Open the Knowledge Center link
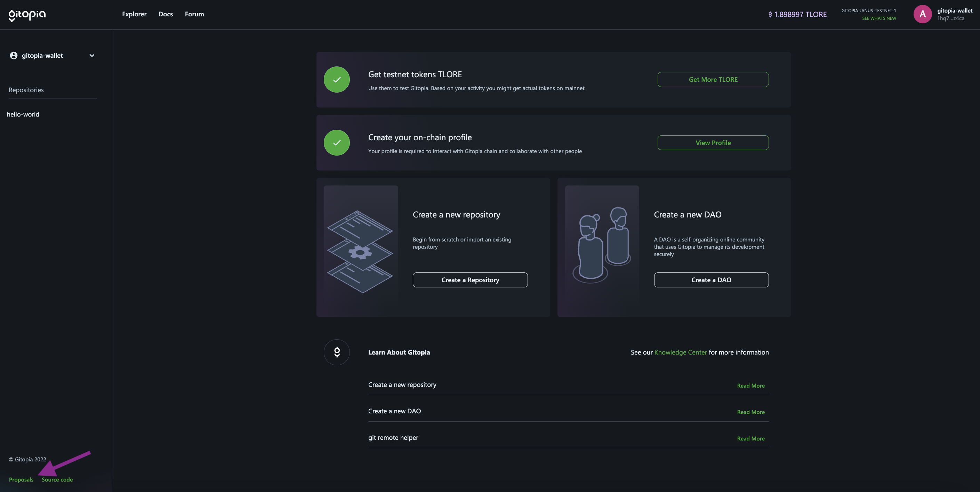Image resolution: width=980 pixels, height=492 pixels. tap(680, 352)
